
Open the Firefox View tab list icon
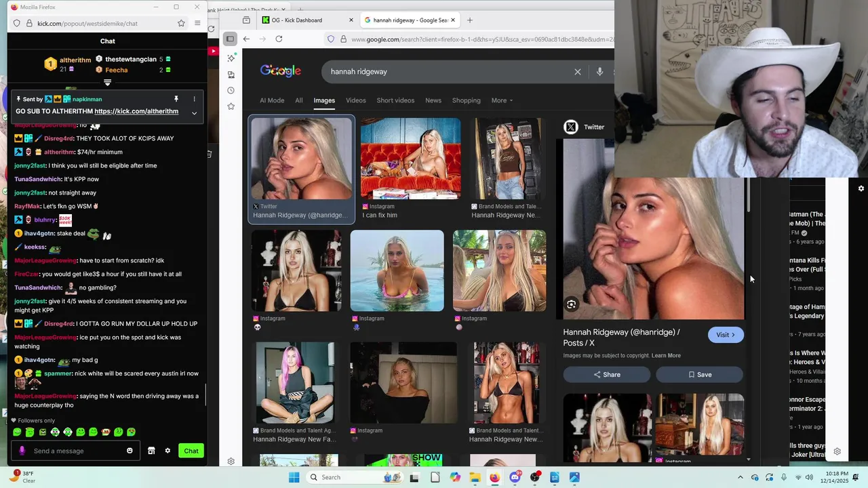(x=246, y=20)
